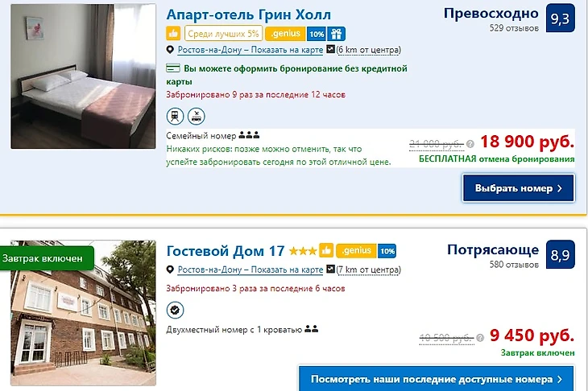Click the map pin icon for Гостевой Дом 17

click(x=170, y=270)
